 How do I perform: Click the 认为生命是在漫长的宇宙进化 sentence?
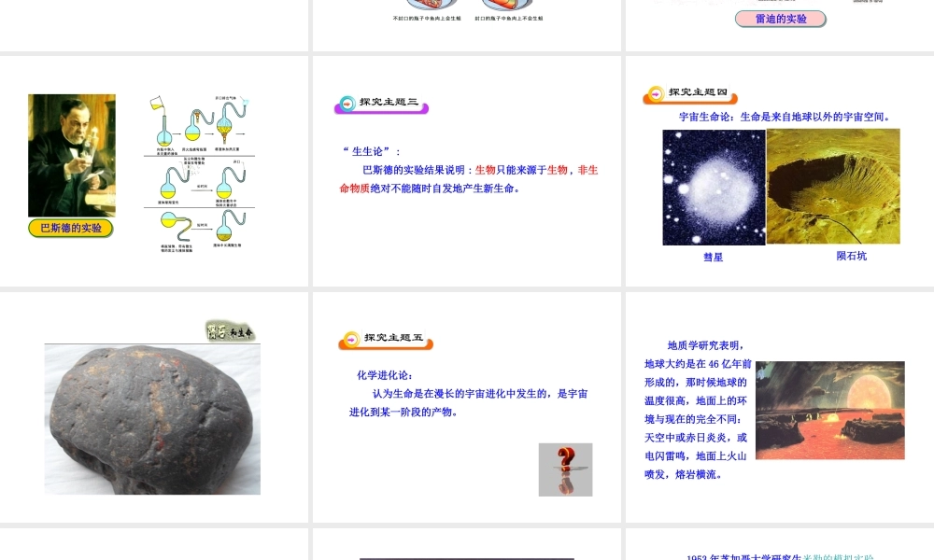pos(468,403)
